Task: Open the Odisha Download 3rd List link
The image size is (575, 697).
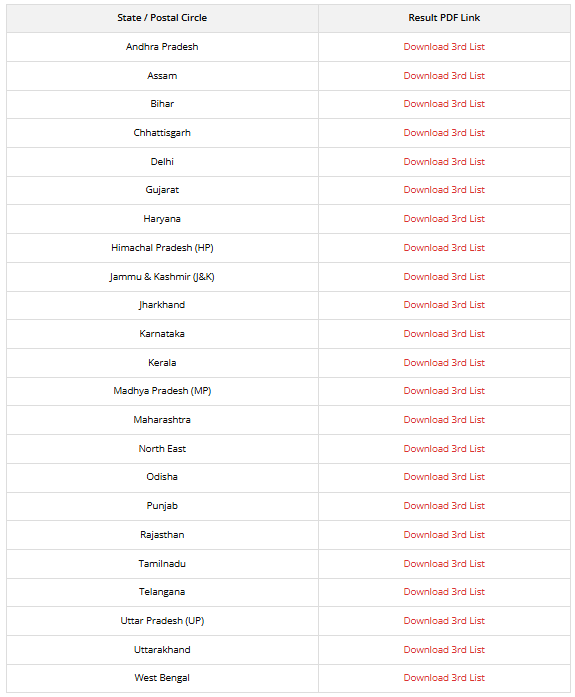Action: click(444, 477)
